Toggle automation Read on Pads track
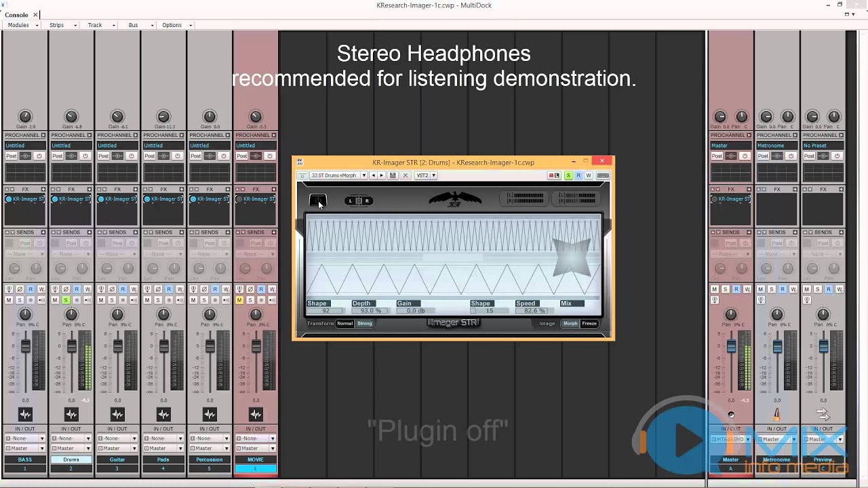The height and width of the screenshot is (488, 868). 169,289
